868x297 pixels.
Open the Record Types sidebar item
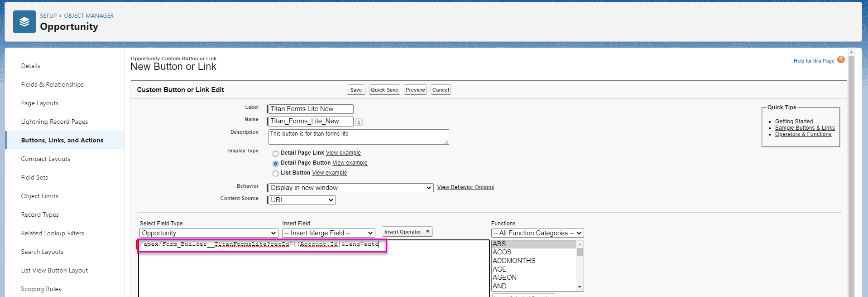point(40,214)
